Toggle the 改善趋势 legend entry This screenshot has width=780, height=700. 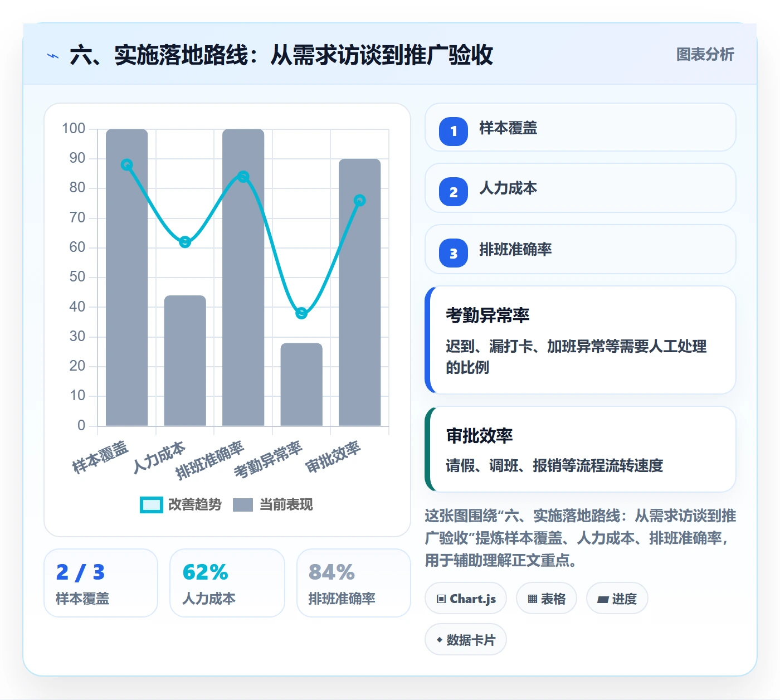point(181,504)
